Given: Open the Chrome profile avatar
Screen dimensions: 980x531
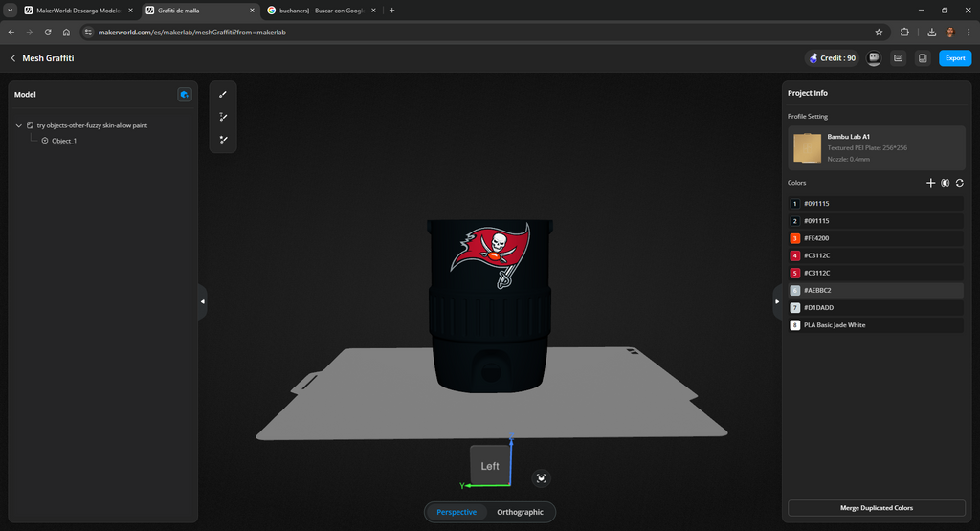Looking at the screenshot, I should click(950, 32).
